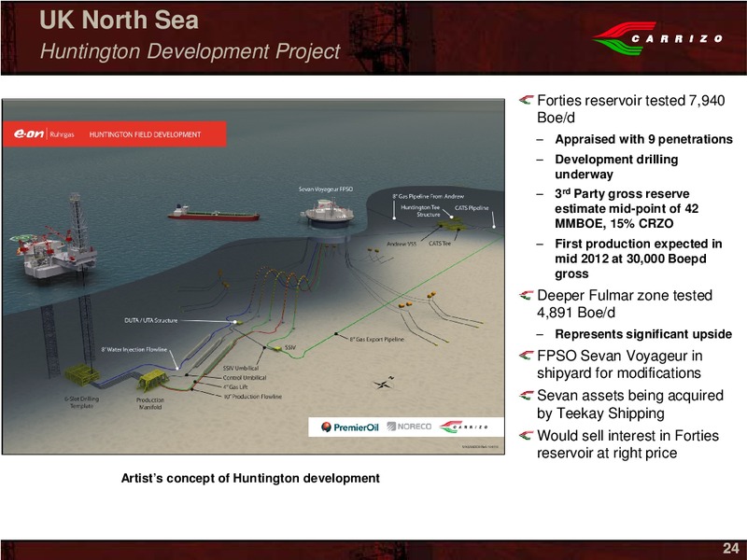Screen dimensions: 747x560
Task: Click the bullet icon beside Would sell interest
Action: tap(526, 435)
